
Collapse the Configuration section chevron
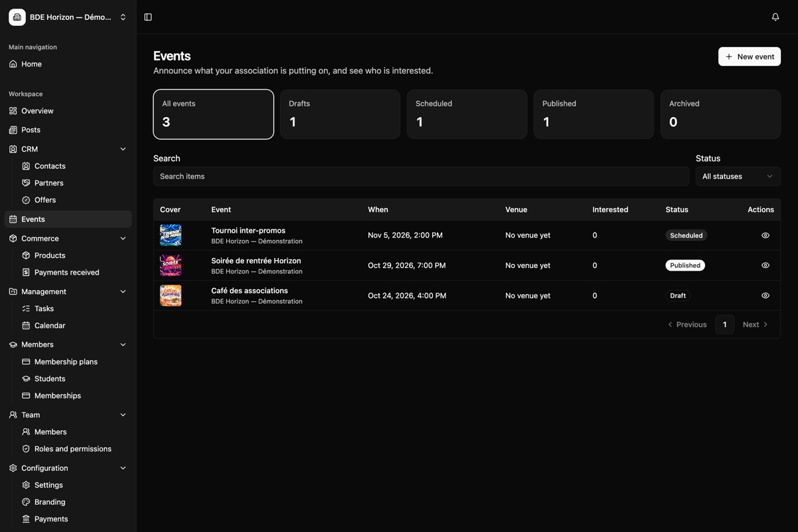(x=123, y=468)
